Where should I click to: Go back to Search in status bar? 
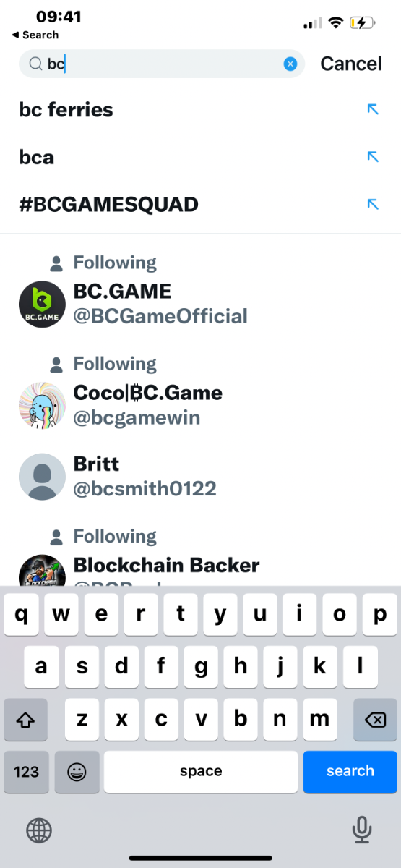point(35,35)
